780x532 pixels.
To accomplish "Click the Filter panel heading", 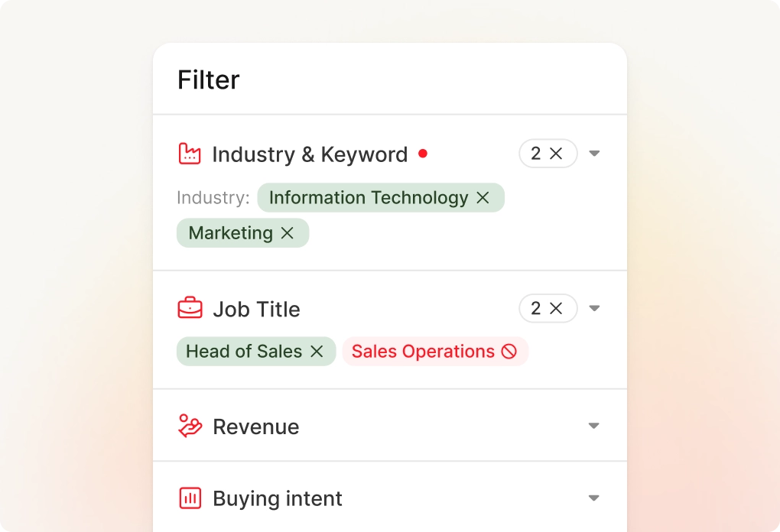I will point(208,79).
